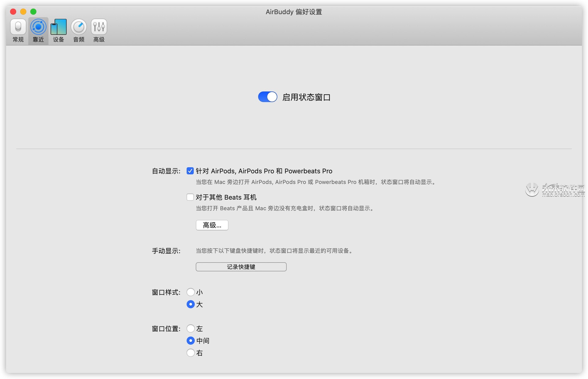
Task: Click the watermark logo on right edge
Action: [532, 189]
